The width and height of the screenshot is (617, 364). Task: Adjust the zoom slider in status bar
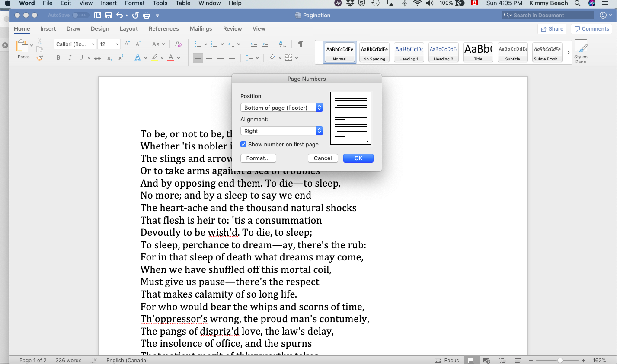pyautogui.click(x=560, y=360)
